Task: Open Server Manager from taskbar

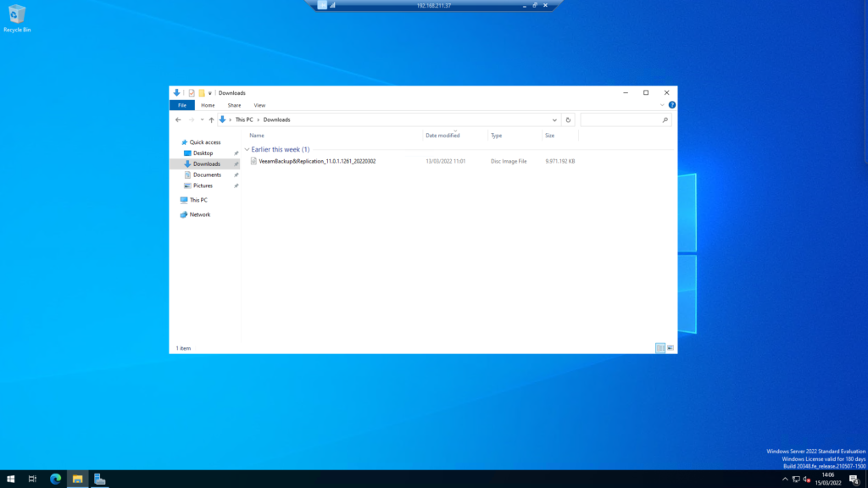Action: [x=100, y=480]
